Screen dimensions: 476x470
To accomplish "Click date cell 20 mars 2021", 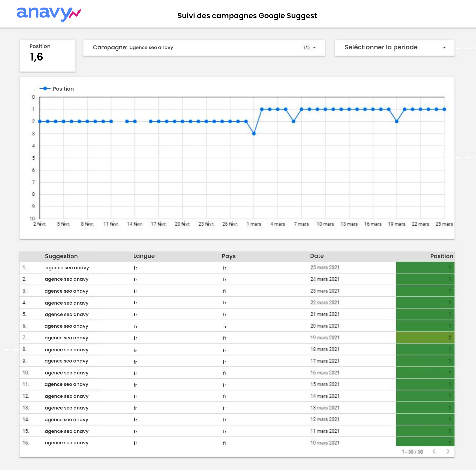I will 325,326.
